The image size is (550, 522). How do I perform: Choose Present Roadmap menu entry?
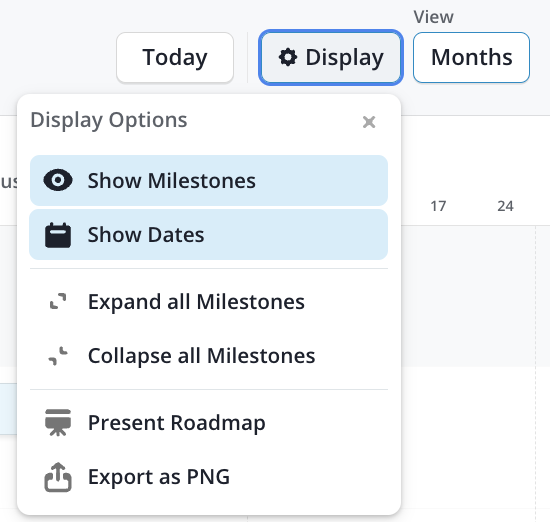point(209,422)
